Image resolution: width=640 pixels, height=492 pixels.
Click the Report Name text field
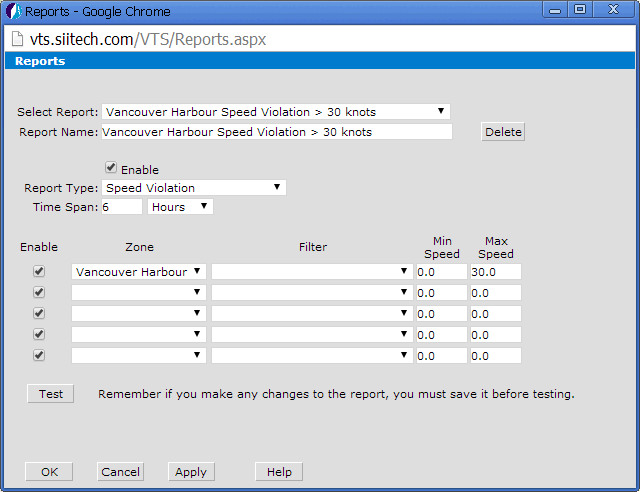click(276, 132)
